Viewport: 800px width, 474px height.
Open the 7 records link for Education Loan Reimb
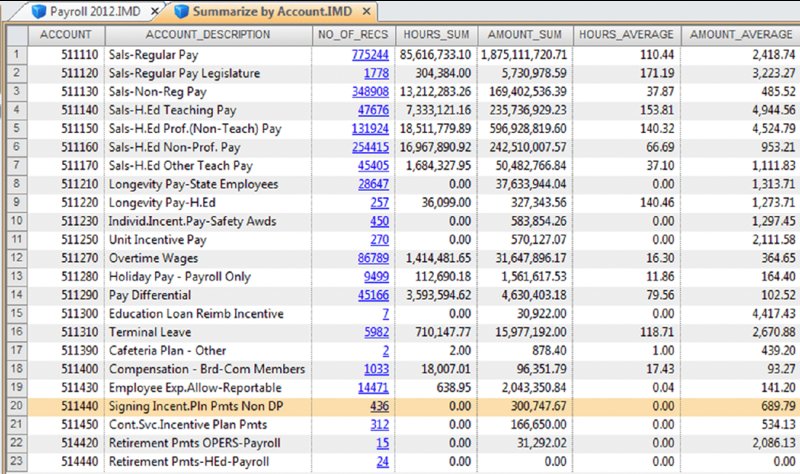click(386, 313)
